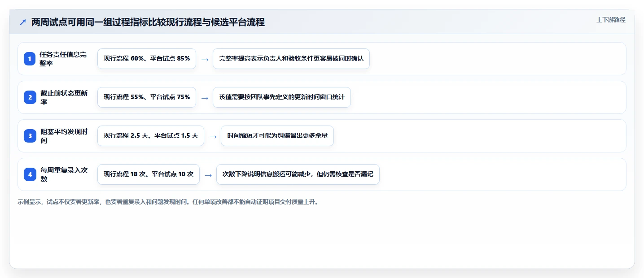Click the title 两周试点可用同一组过程指标比较现行流程与候选平台流程
This screenshot has height=278, width=644.
pyautogui.click(x=148, y=22)
